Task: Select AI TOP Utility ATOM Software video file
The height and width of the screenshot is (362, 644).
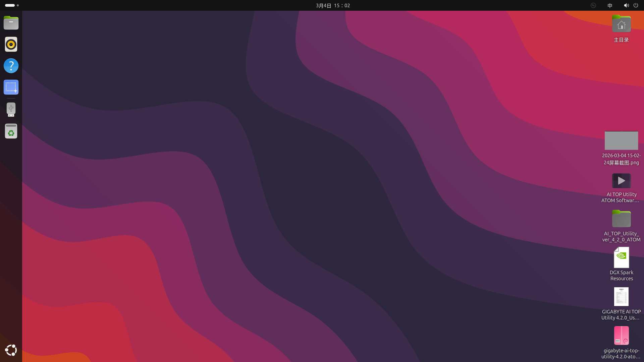Action: (x=621, y=181)
